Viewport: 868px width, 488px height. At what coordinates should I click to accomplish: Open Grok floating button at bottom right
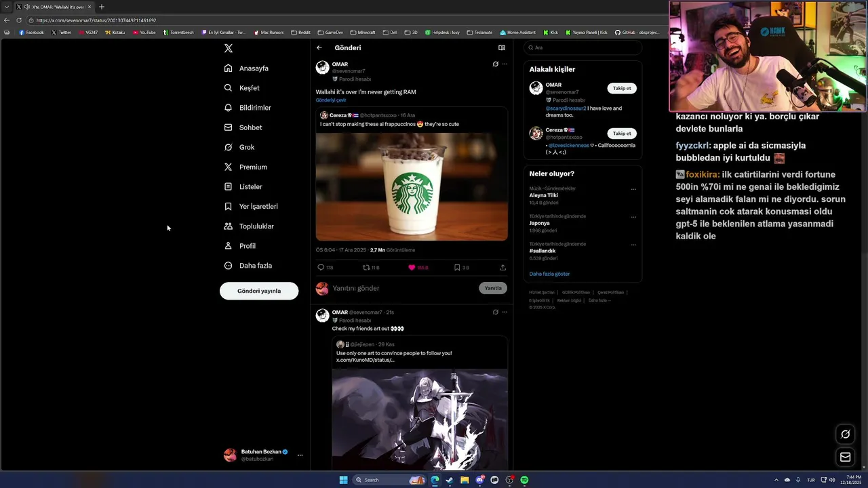tap(845, 434)
